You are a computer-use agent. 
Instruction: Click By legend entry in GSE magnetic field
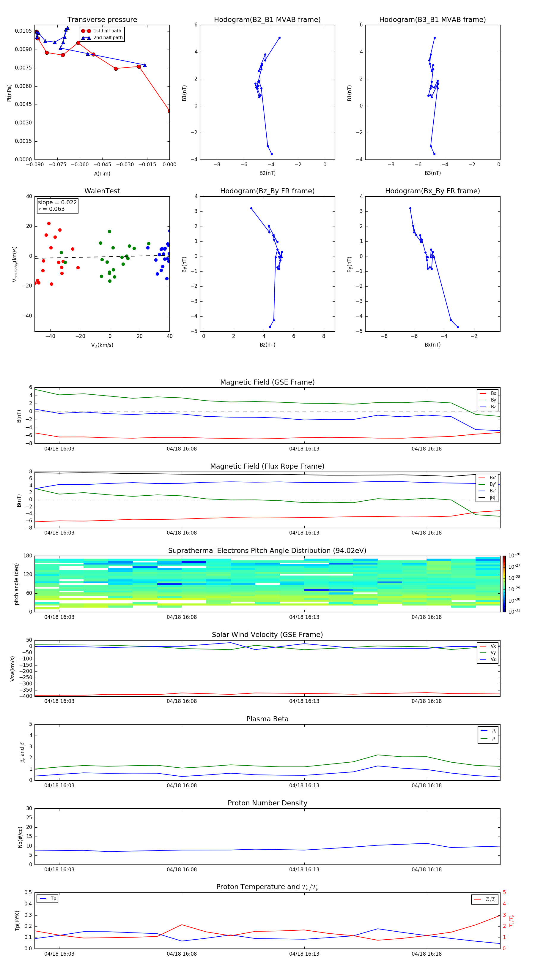tap(488, 400)
